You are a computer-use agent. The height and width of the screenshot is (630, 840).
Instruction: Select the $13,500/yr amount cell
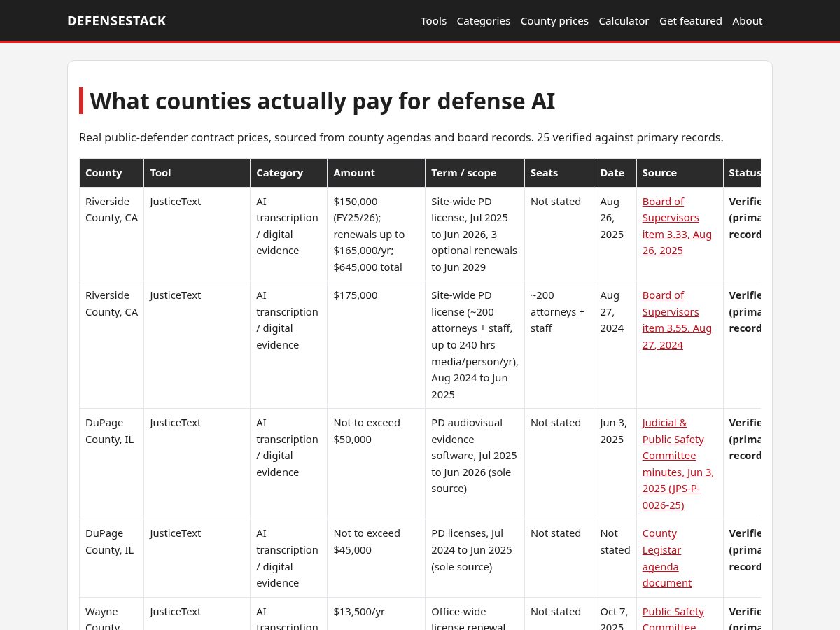(x=377, y=614)
